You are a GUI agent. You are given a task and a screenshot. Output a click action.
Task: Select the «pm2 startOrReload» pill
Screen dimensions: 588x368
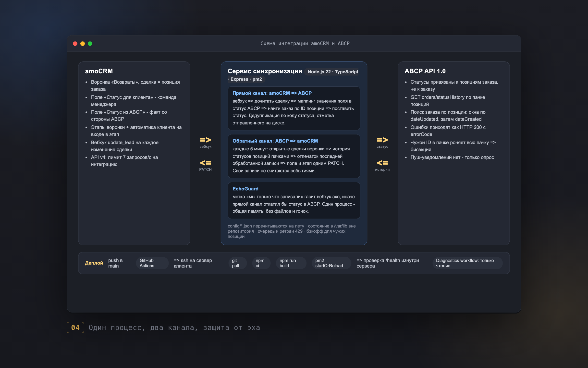(331, 263)
